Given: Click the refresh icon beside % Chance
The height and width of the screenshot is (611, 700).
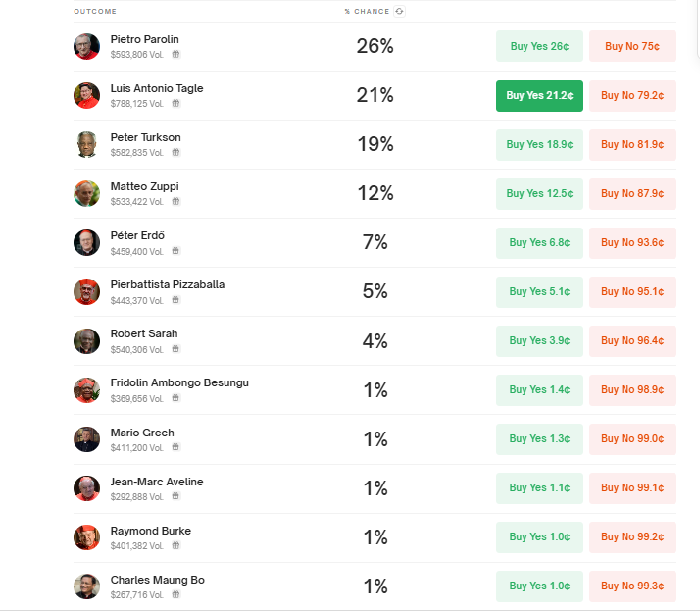Looking at the screenshot, I should [x=399, y=11].
